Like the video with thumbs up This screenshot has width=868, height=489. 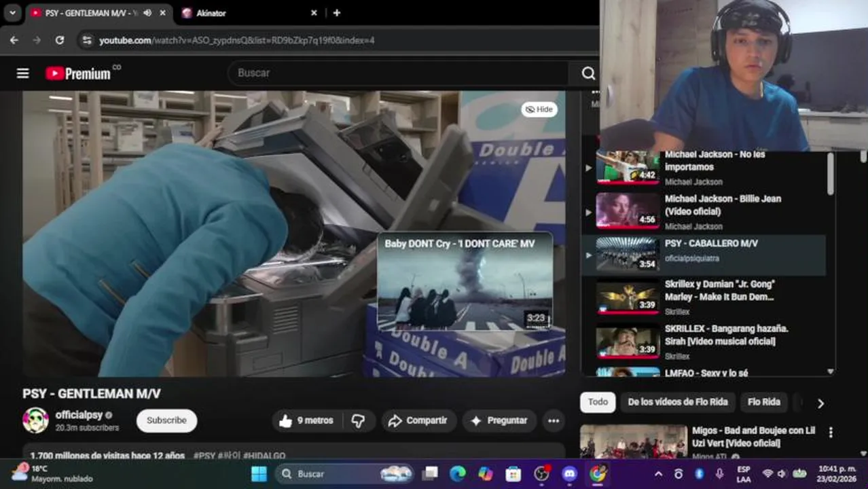tap(308, 421)
